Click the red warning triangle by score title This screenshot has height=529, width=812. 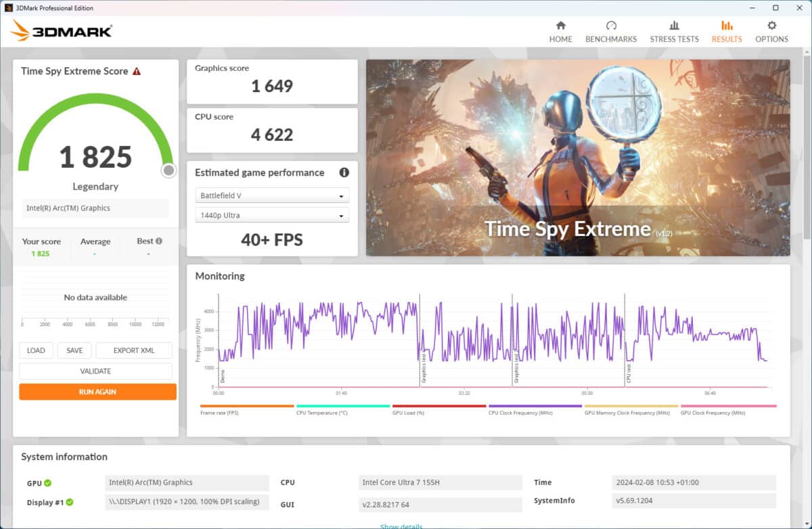[137, 71]
